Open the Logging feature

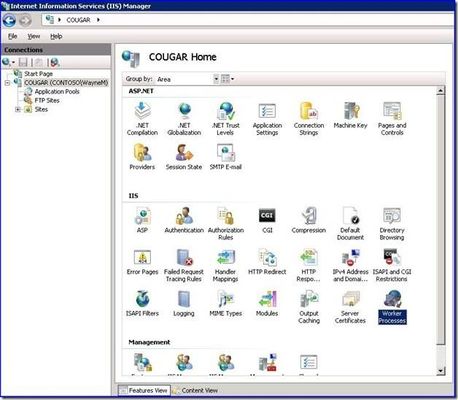[184, 303]
